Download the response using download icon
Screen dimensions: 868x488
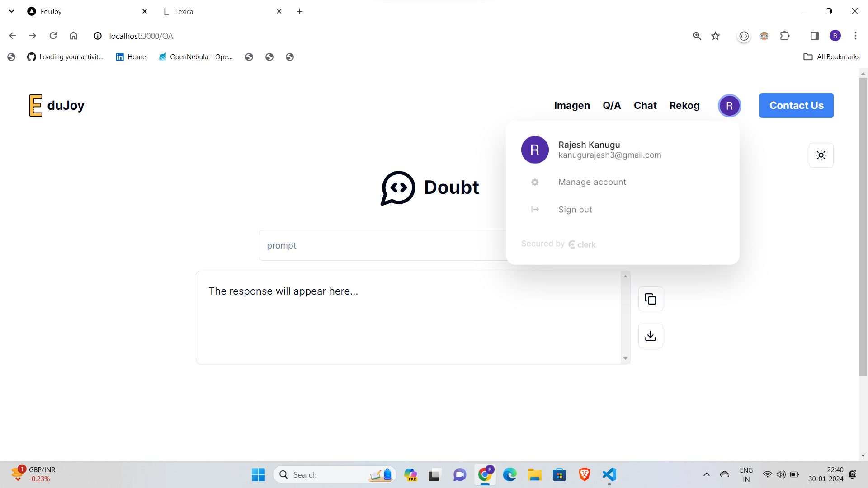click(650, 336)
